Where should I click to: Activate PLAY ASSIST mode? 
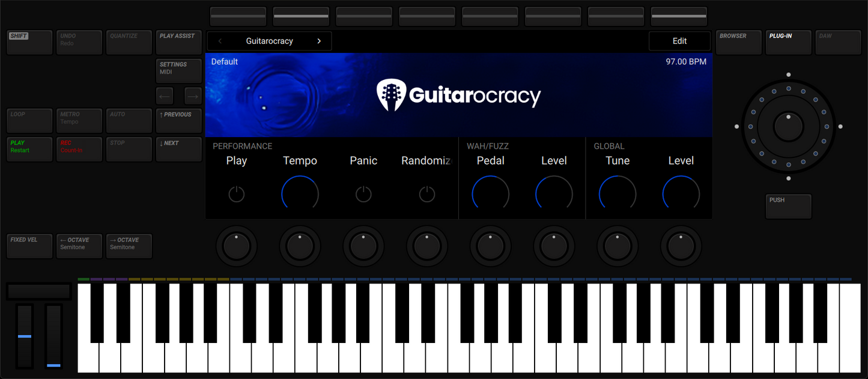[x=178, y=41]
